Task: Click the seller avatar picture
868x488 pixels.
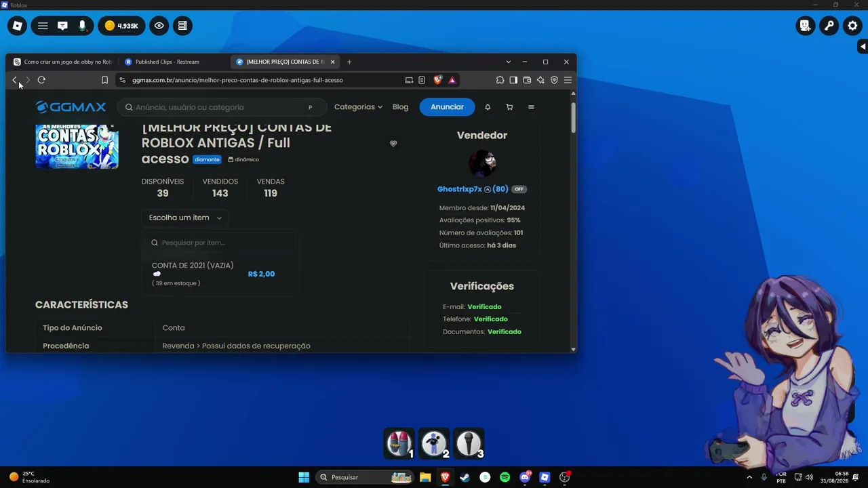Action: click(482, 163)
